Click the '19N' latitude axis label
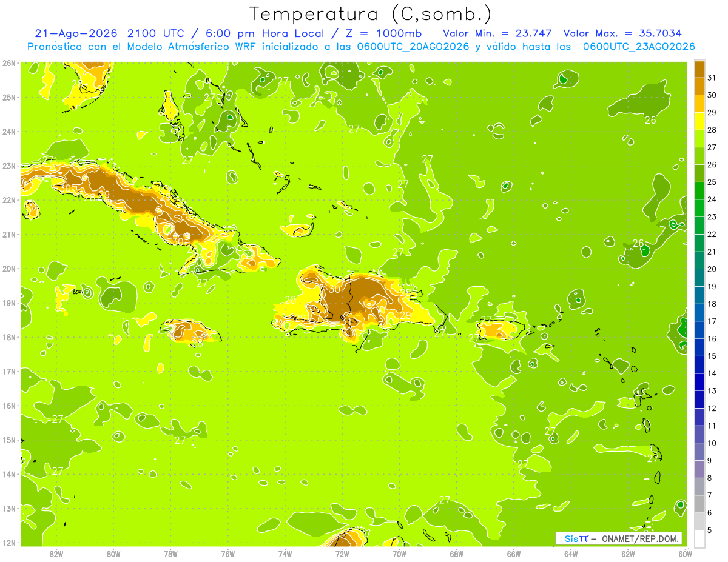 (8, 303)
